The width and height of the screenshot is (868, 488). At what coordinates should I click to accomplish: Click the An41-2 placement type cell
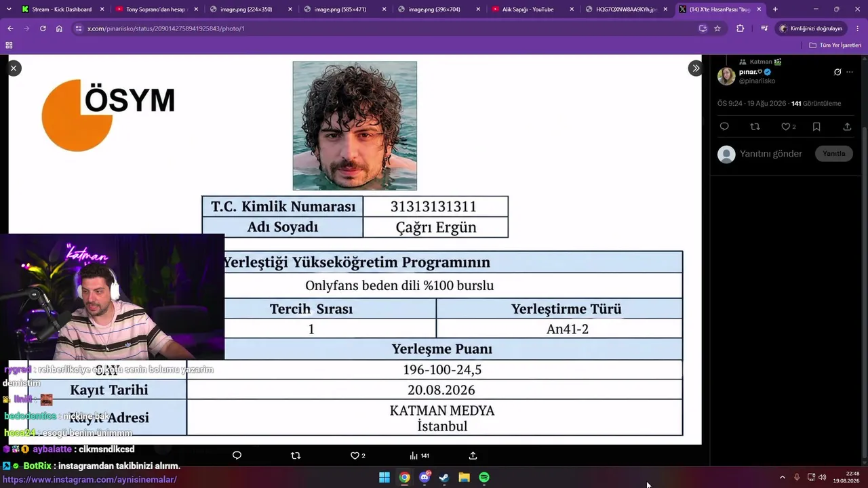559,329
